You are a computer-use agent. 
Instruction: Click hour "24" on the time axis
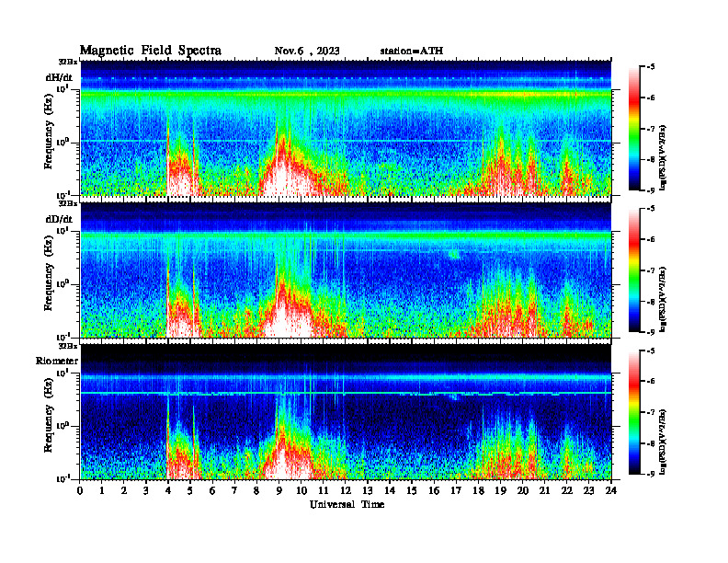coord(611,491)
